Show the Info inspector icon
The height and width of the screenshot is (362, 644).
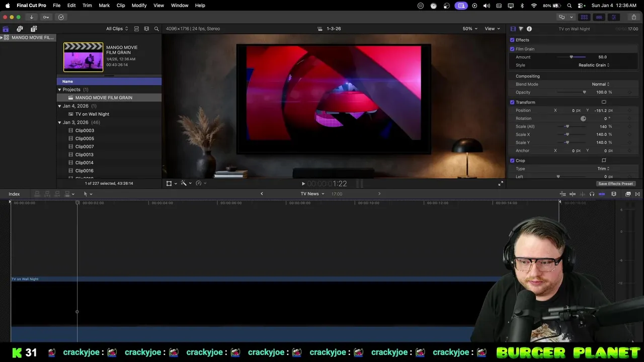(x=529, y=29)
